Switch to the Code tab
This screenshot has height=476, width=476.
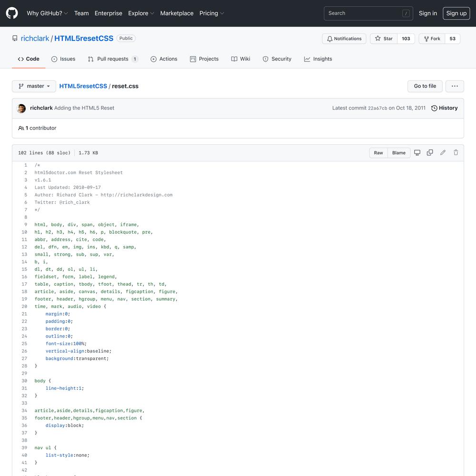click(29, 59)
